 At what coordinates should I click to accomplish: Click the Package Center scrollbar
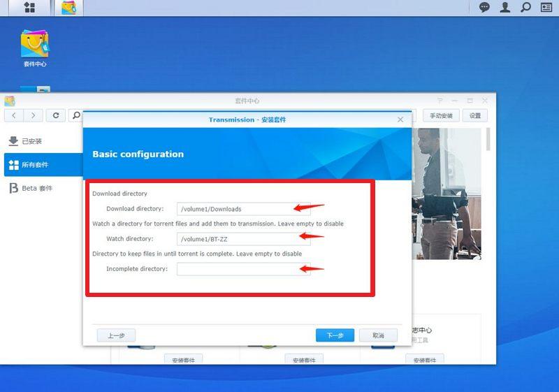click(x=488, y=139)
